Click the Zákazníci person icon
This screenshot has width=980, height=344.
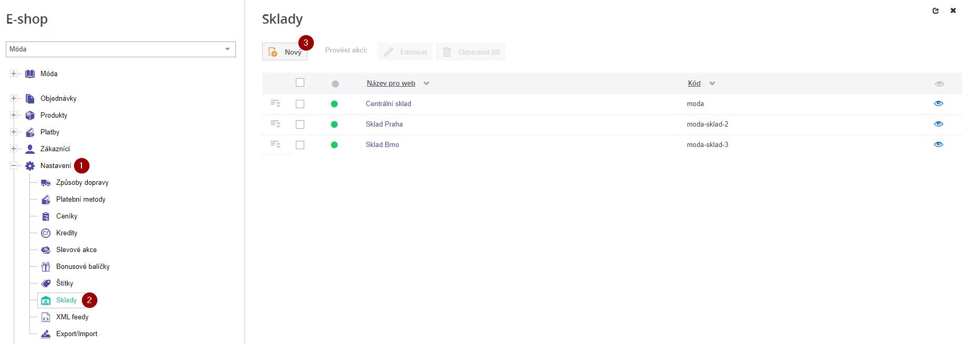coord(30,149)
